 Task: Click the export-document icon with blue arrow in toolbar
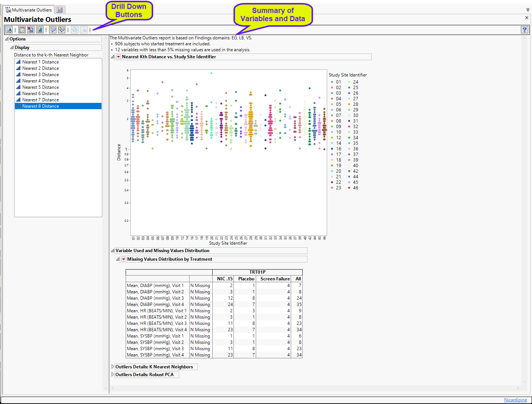click(x=9, y=30)
